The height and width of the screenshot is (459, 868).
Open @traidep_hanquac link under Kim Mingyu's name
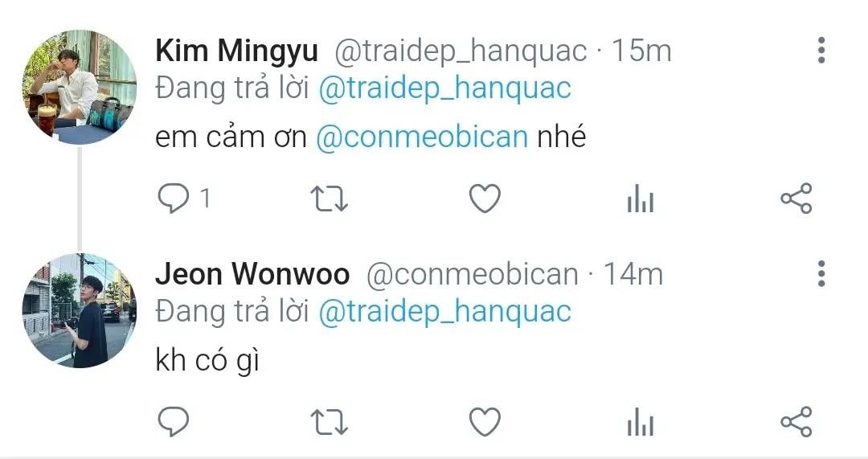click(444, 88)
